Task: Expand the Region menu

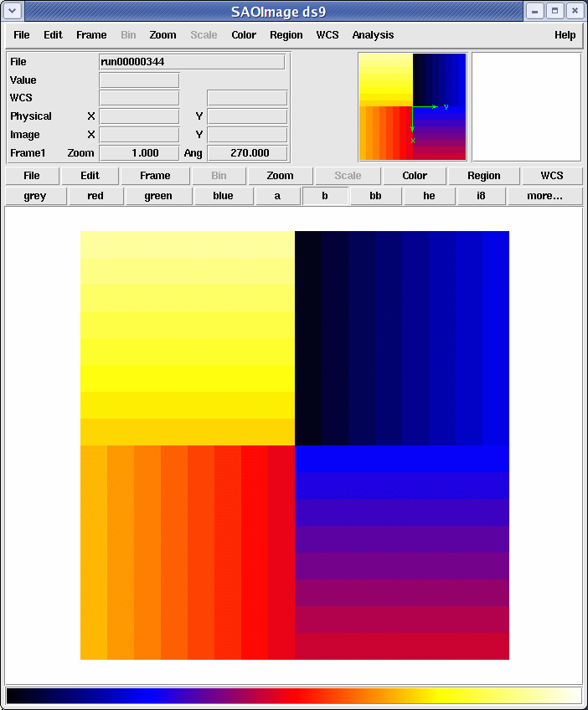Action: [x=286, y=35]
